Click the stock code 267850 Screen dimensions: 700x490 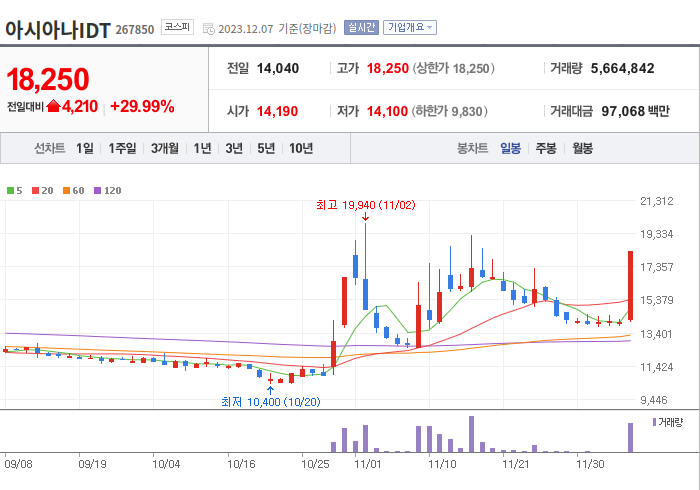click(x=135, y=30)
